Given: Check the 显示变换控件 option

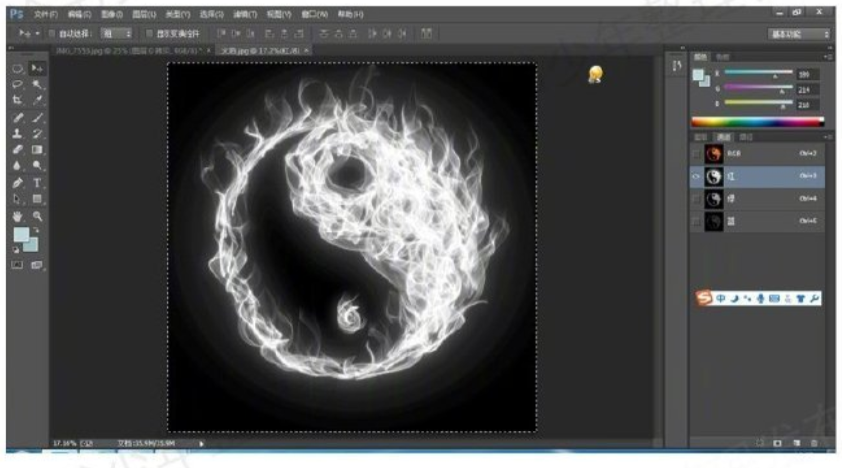Looking at the screenshot, I should coord(150,34).
